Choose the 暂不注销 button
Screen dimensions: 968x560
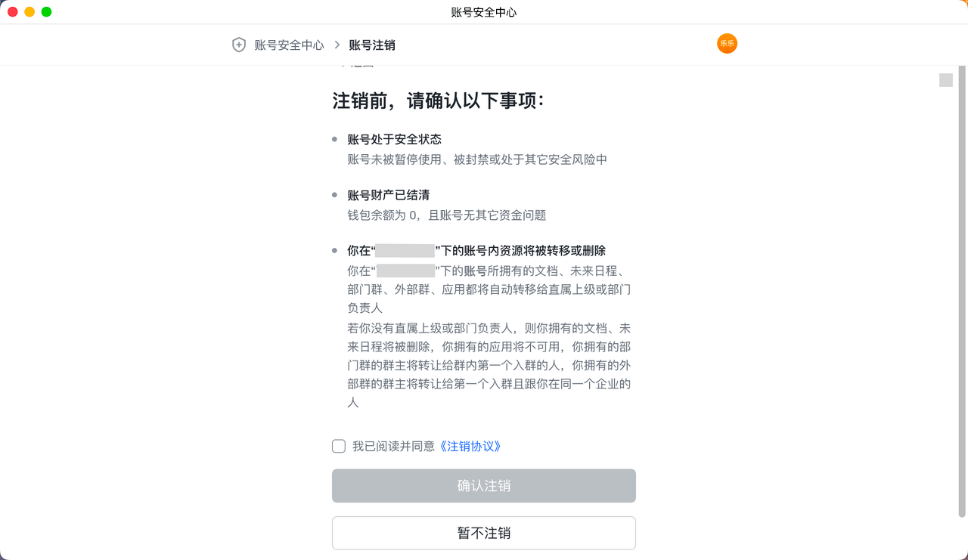coord(484,533)
